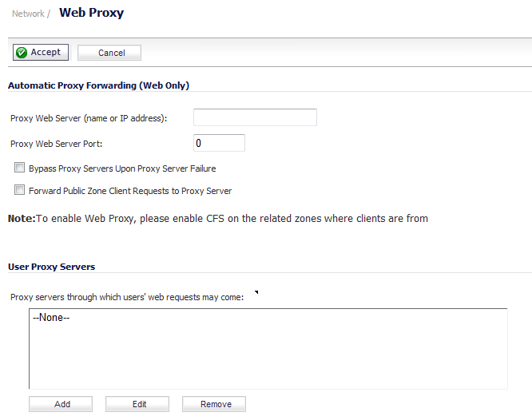Click the Proxy Web Server Port label
The width and height of the screenshot is (532, 420).
pos(57,144)
